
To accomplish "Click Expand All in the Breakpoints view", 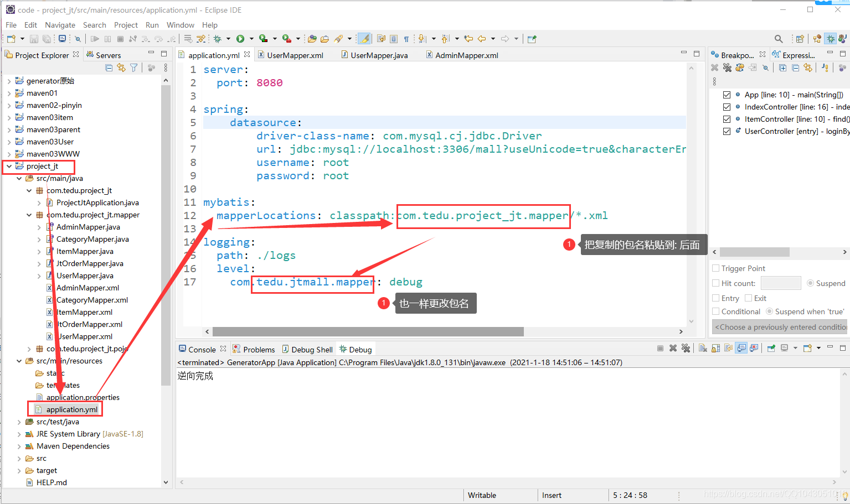I will [x=783, y=67].
